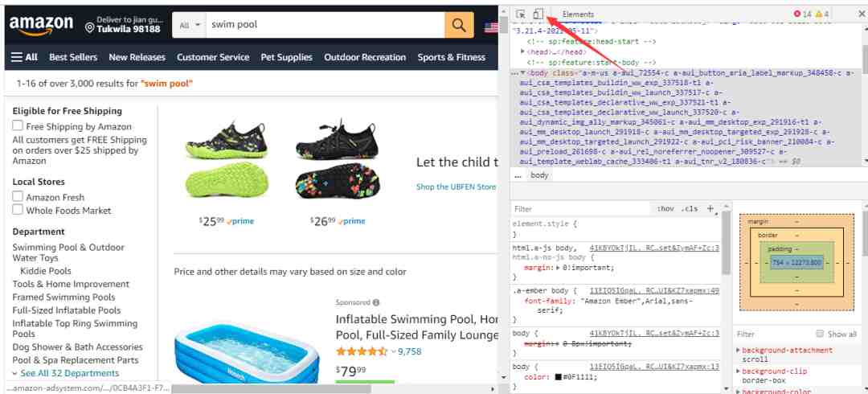Enable Free Shipping by Amazon checkbox
This screenshot has width=868, height=394.
click(x=18, y=125)
